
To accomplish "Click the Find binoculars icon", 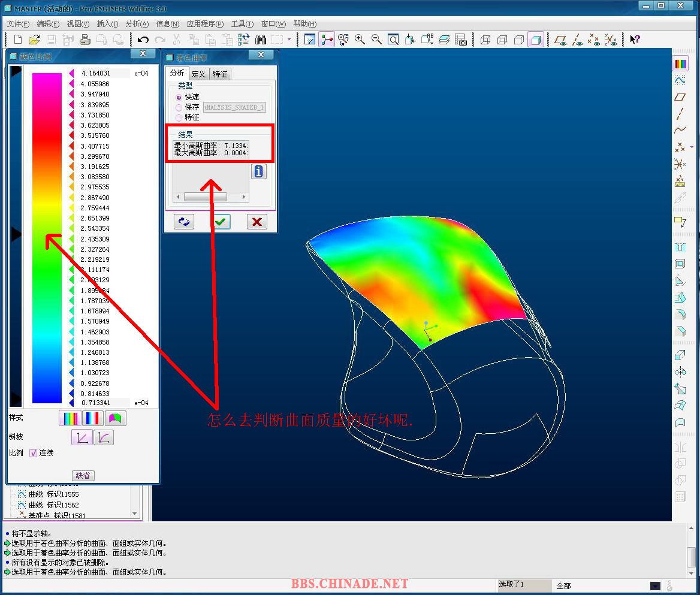I will 260,40.
